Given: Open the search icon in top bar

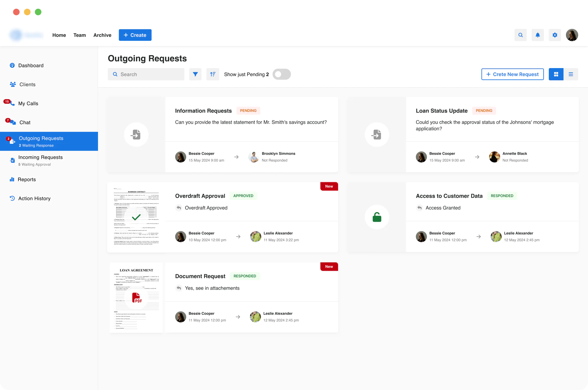Looking at the screenshot, I should (x=520, y=35).
